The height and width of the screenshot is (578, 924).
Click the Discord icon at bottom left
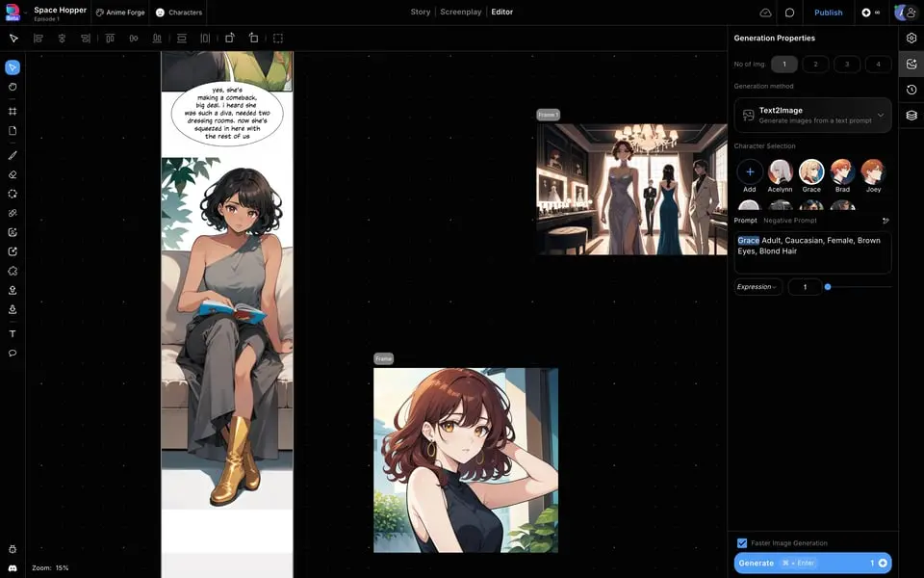click(x=13, y=568)
